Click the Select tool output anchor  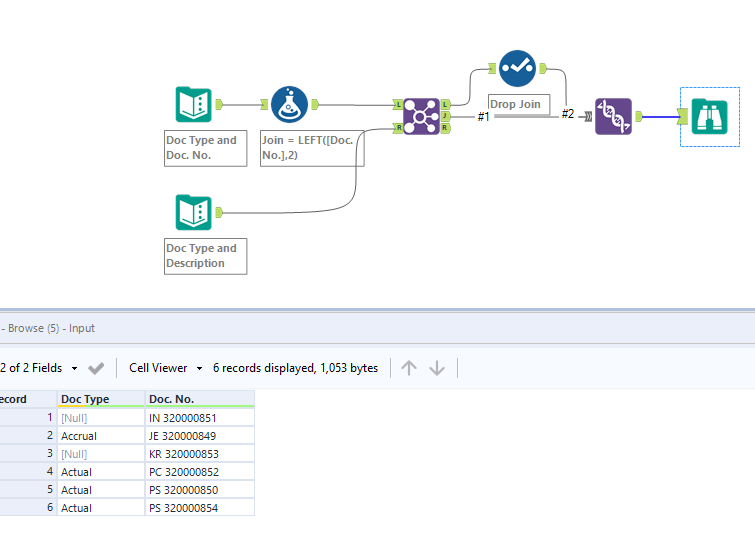(x=543, y=68)
